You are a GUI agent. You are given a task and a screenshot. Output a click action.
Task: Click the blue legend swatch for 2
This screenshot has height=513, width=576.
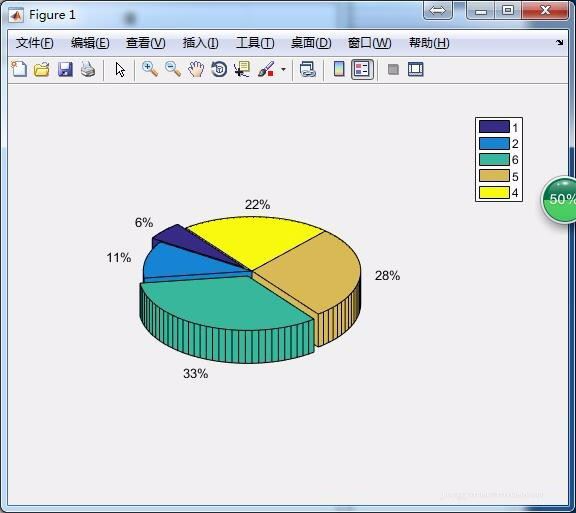tap(494, 143)
